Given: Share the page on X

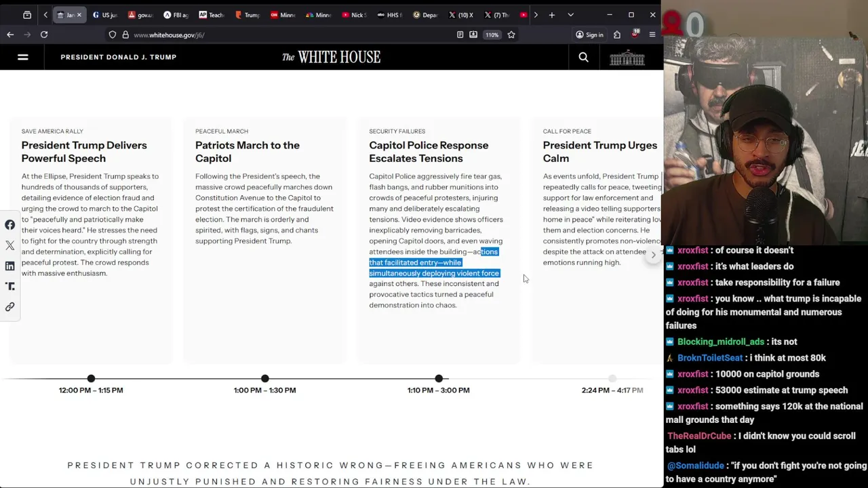Looking at the screenshot, I should pos(9,245).
